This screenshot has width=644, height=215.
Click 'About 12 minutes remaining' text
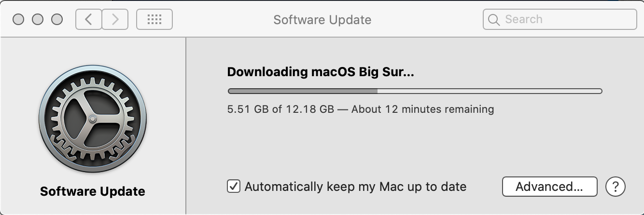pyautogui.click(x=422, y=109)
